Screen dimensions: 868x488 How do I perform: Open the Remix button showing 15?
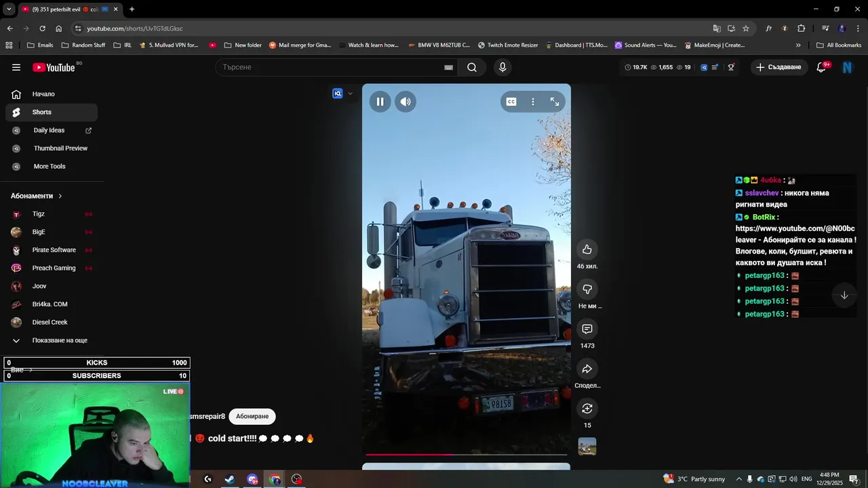point(587,409)
